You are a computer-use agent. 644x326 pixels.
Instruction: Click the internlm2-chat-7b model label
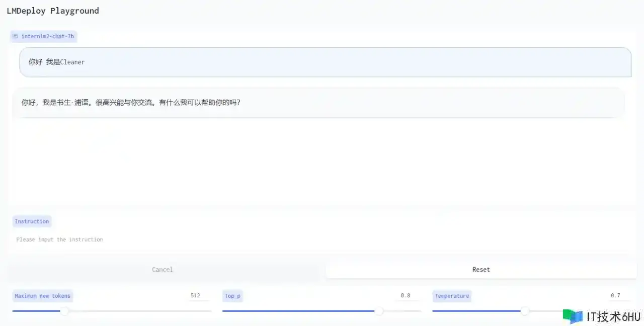point(47,37)
